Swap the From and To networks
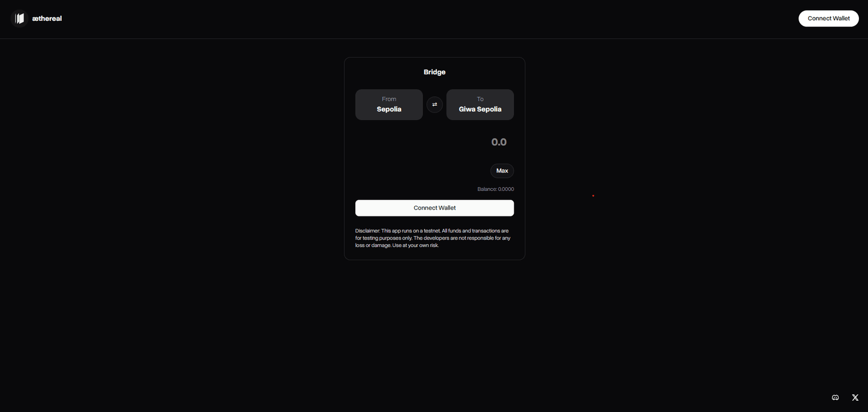The image size is (868, 412). [435, 105]
